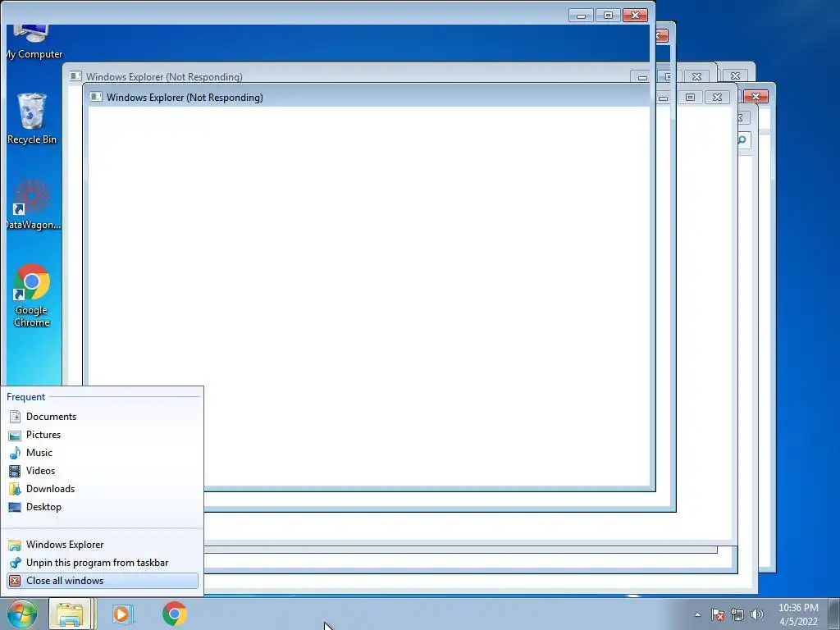Click the Music note icon in jump list
This screenshot has width=840, height=630.
[15, 453]
